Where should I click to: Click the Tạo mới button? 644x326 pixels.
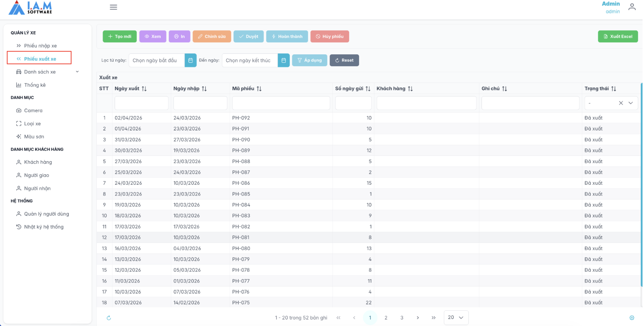point(120,37)
